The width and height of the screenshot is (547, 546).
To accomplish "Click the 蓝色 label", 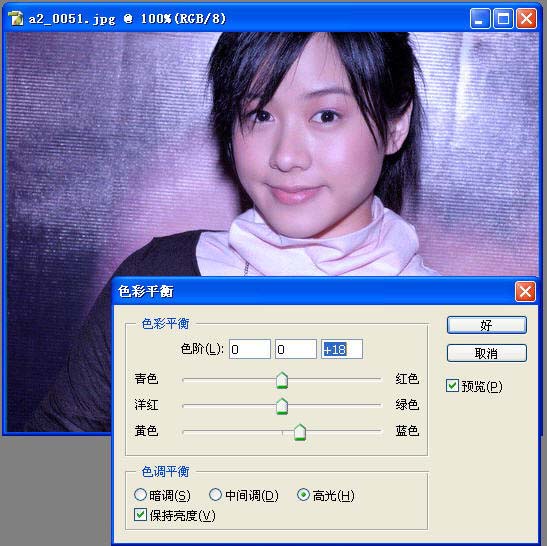I will (407, 431).
